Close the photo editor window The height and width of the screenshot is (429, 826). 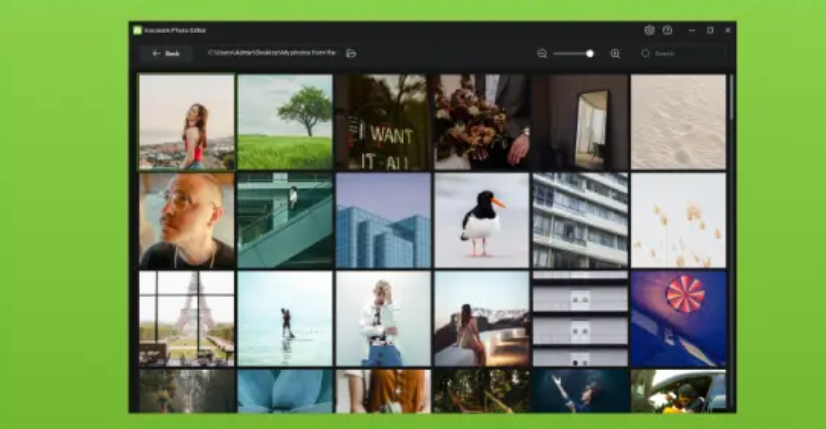coord(727,31)
